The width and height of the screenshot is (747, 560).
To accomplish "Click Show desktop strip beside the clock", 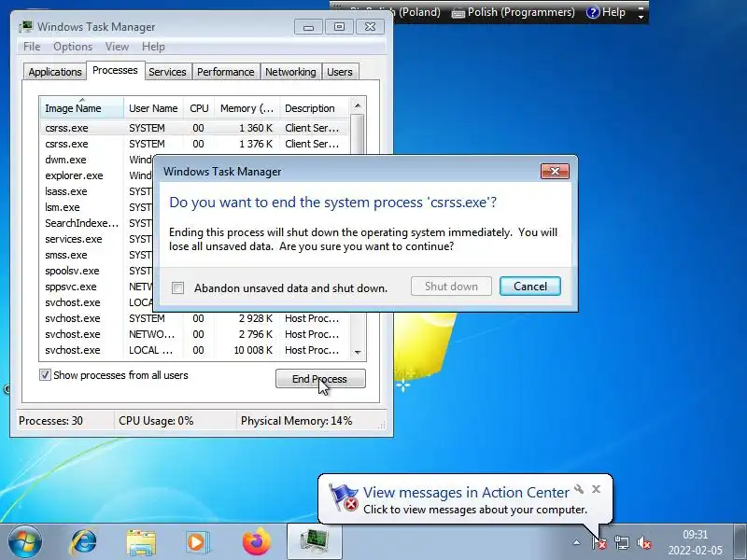I will point(740,542).
